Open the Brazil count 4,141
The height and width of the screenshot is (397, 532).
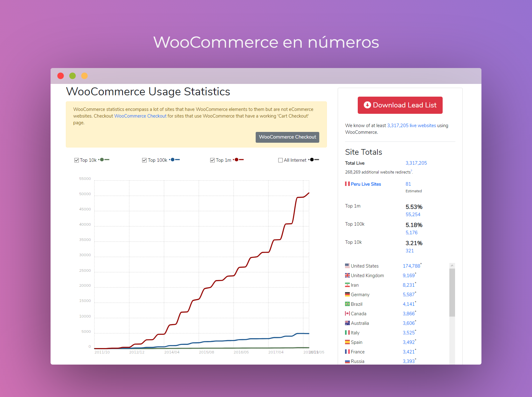[409, 304]
